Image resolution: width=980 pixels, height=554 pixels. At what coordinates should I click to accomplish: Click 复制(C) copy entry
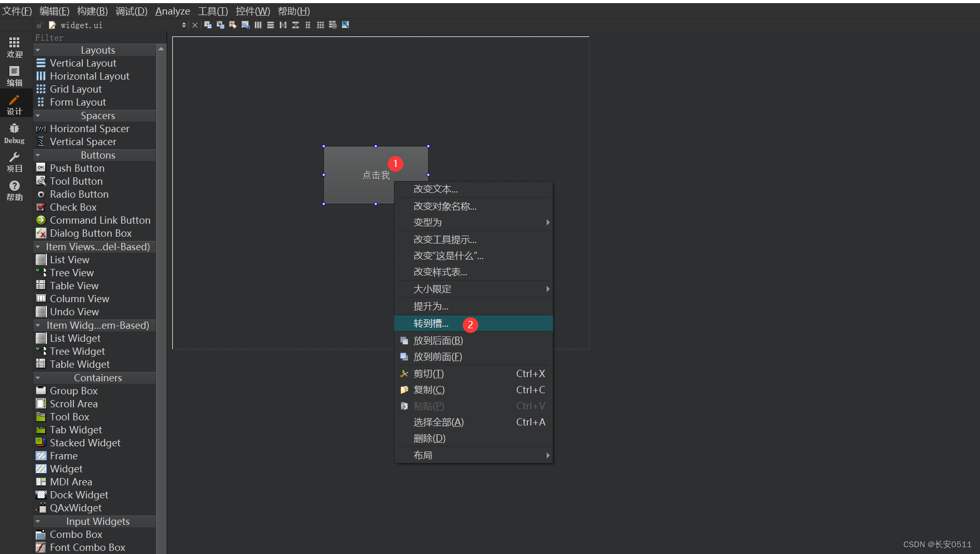pos(474,390)
